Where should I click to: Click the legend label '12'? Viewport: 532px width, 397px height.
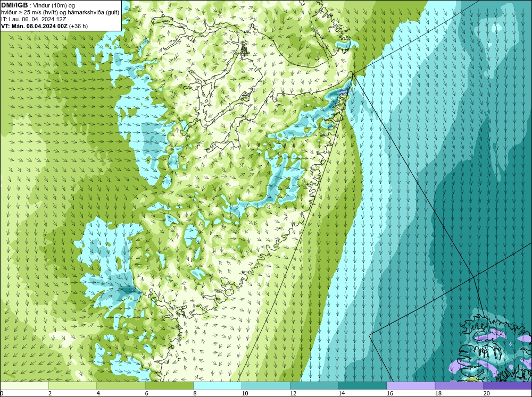(x=293, y=393)
